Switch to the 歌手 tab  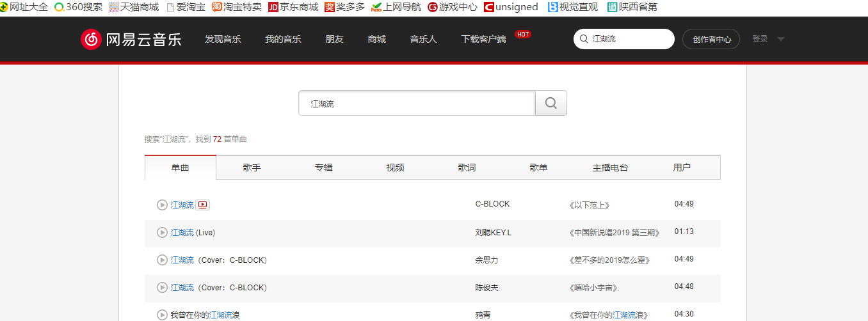point(252,168)
